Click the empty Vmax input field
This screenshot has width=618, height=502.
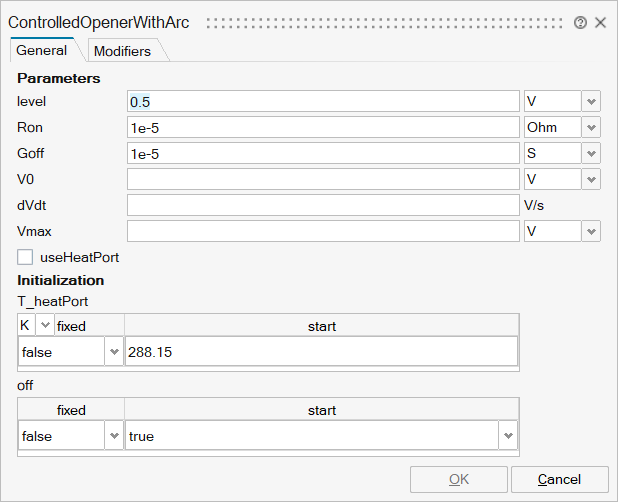point(322,231)
